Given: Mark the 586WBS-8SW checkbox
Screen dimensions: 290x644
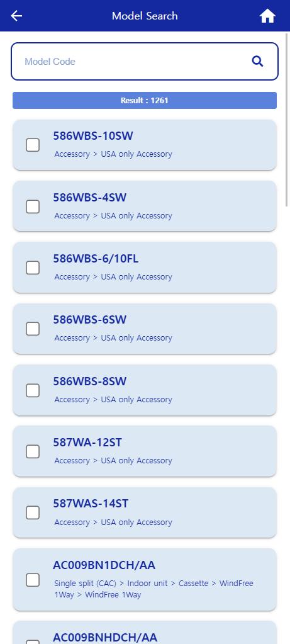Looking at the screenshot, I should tap(33, 390).
